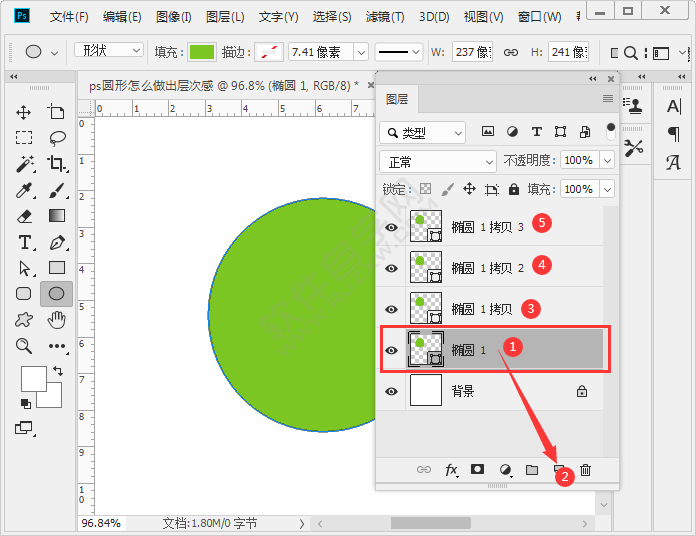Select the Magic Wand tool
The height and width of the screenshot is (536, 696).
click(x=24, y=164)
